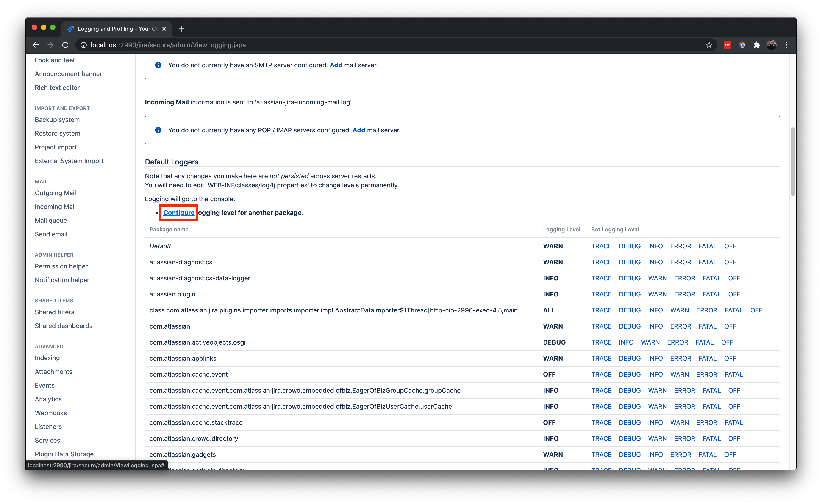This screenshot has width=822, height=504.
Task: Open Backup system in sidebar
Action: (x=57, y=120)
